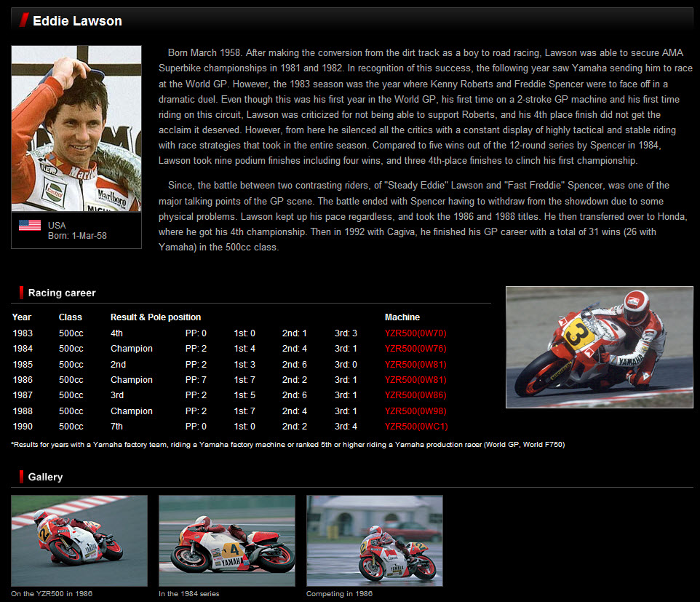This screenshot has width=700, height=602.
Task: Click 'Result & Pole position' column header
Action: [x=156, y=317]
